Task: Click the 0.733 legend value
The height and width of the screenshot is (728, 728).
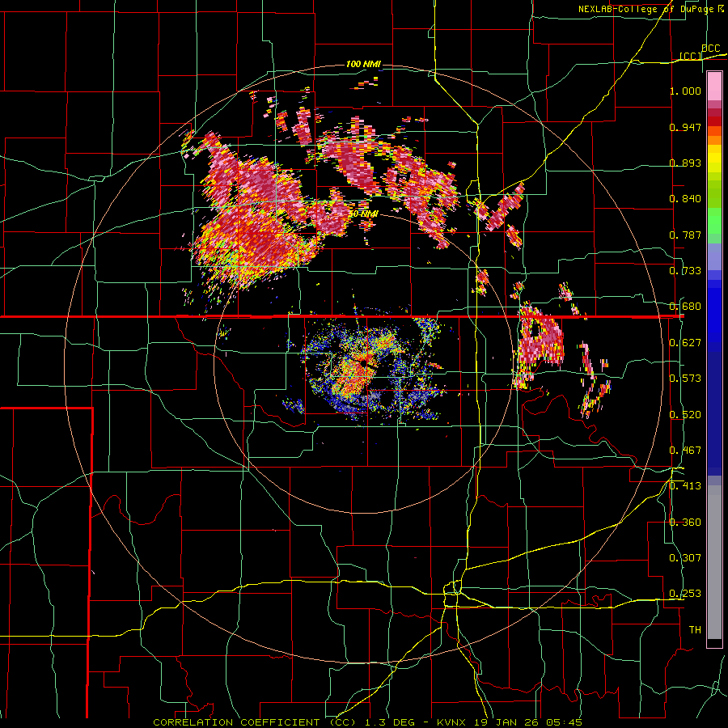Action: [x=685, y=271]
